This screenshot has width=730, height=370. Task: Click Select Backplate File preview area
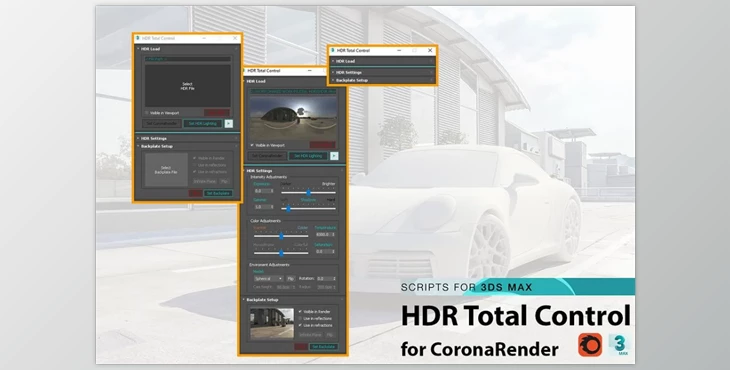point(166,170)
